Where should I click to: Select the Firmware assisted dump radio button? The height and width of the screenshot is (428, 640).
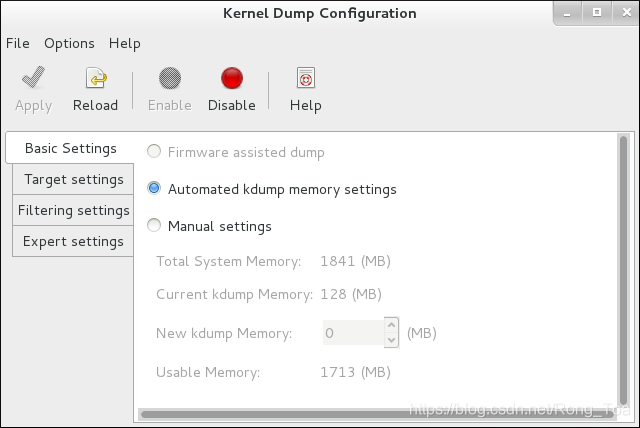click(154, 152)
